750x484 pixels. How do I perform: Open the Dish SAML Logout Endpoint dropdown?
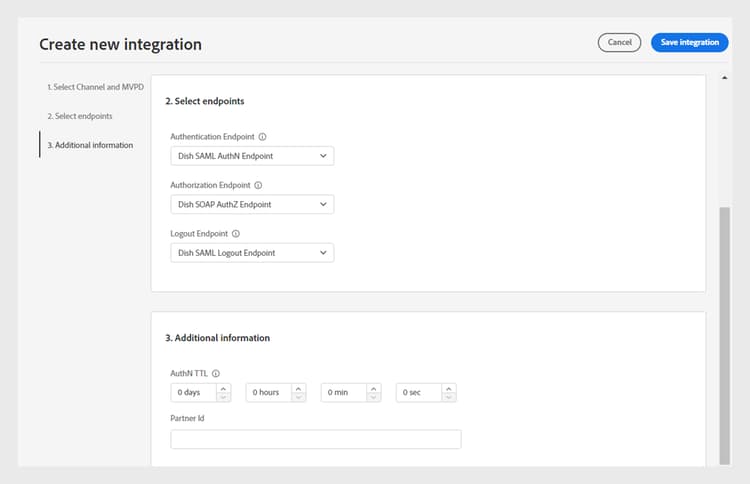tap(252, 253)
